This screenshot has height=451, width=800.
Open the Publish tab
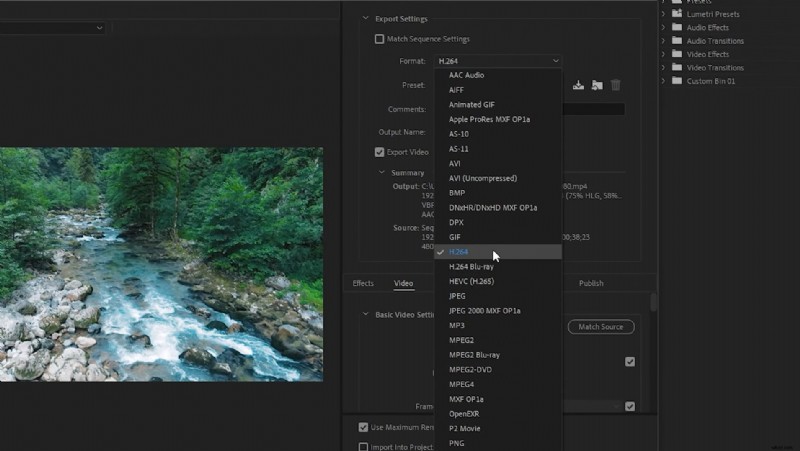pos(591,283)
